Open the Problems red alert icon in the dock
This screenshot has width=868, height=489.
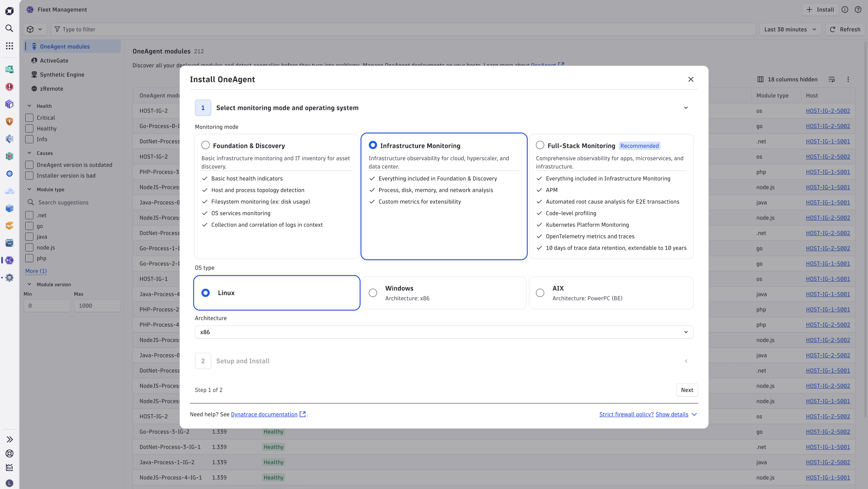click(10, 87)
